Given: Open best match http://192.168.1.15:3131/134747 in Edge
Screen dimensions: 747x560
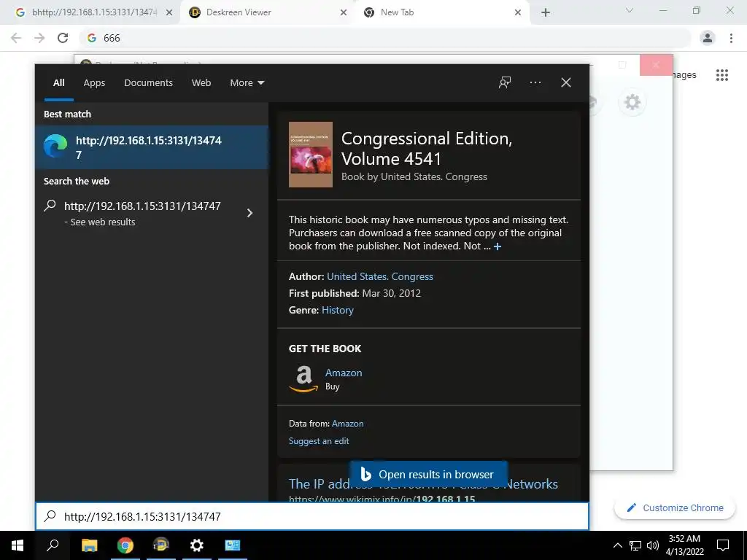Looking at the screenshot, I should click(152, 147).
